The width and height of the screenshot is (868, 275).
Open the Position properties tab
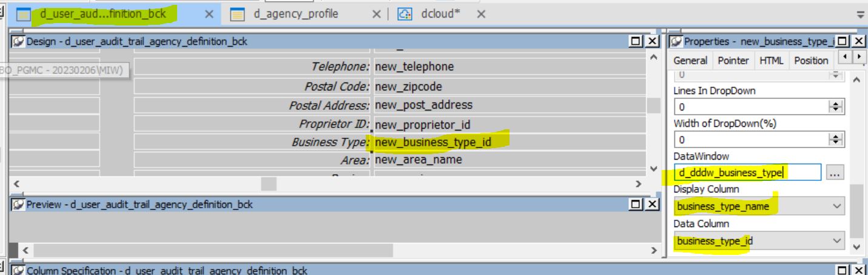[x=810, y=60]
